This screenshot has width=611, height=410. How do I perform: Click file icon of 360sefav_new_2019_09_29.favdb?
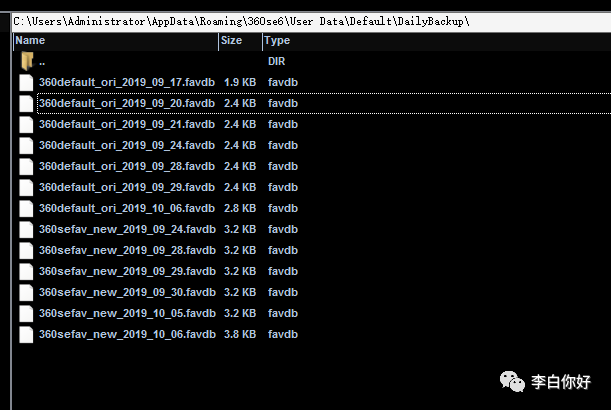tap(26, 272)
